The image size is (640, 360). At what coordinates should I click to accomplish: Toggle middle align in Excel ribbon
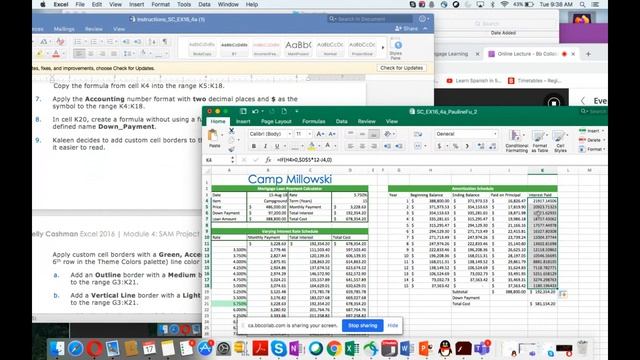click(362, 134)
